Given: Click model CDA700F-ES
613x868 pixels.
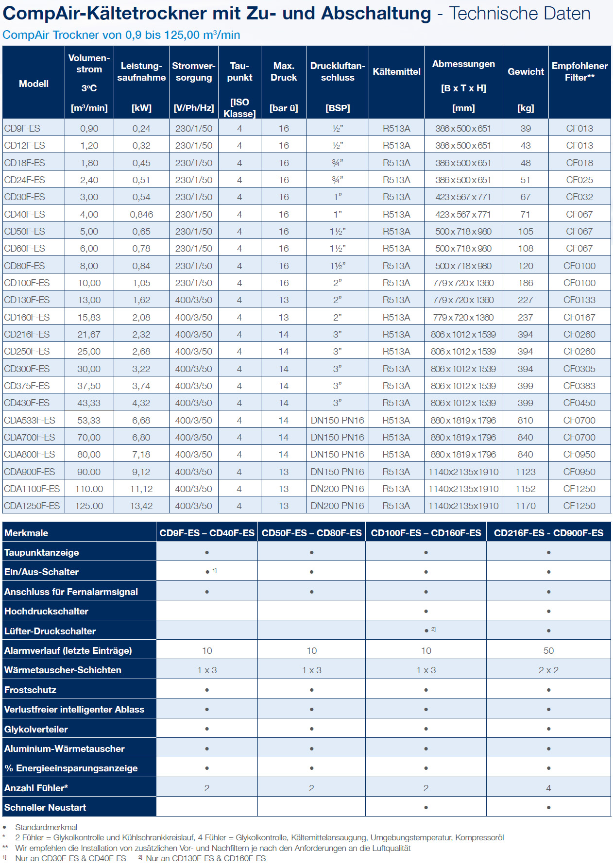Looking at the screenshot, I should click(x=30, y=437).
